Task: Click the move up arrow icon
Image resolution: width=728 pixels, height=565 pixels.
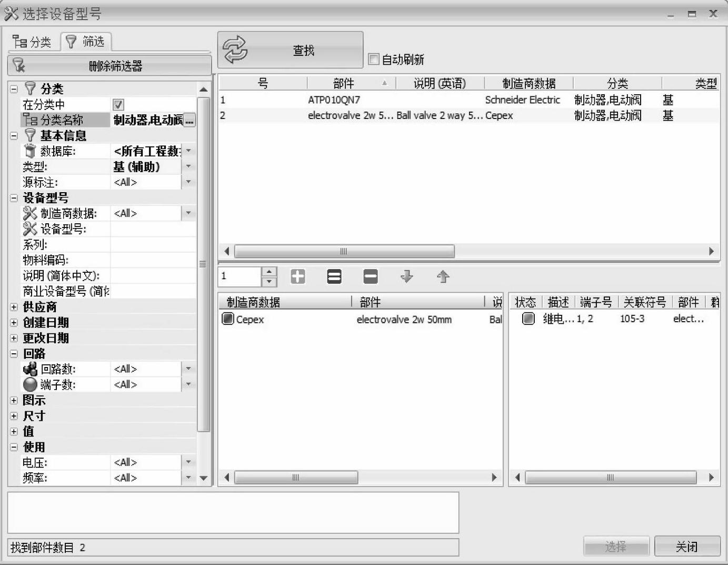Action: pos(443,276)
